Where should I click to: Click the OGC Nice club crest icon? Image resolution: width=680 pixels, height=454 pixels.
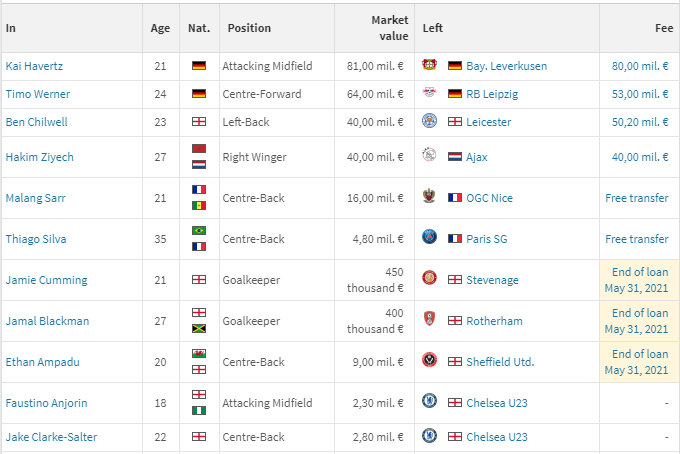[x=429, y=198]
